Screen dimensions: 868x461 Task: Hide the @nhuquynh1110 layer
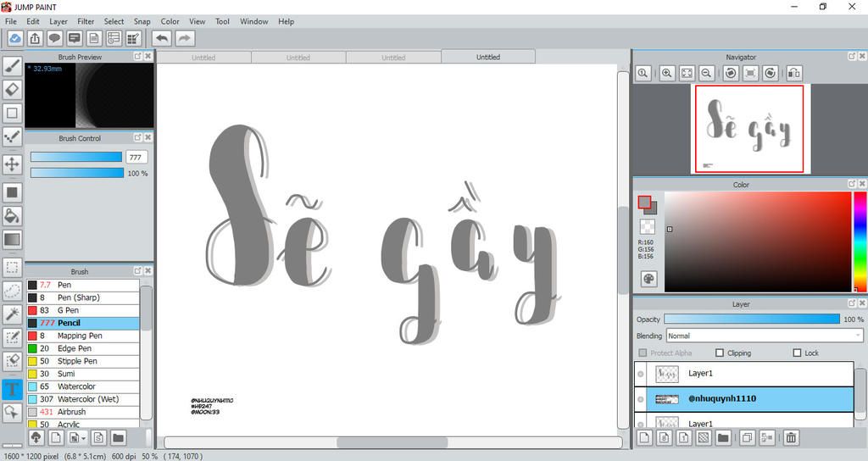click(x=641, y=399)
